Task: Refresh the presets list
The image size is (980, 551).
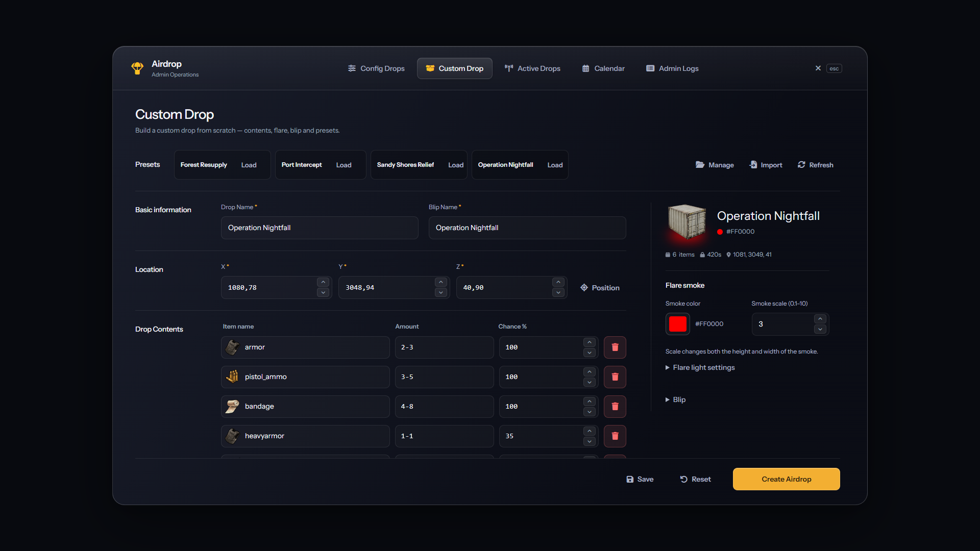Action: (815, 165)
